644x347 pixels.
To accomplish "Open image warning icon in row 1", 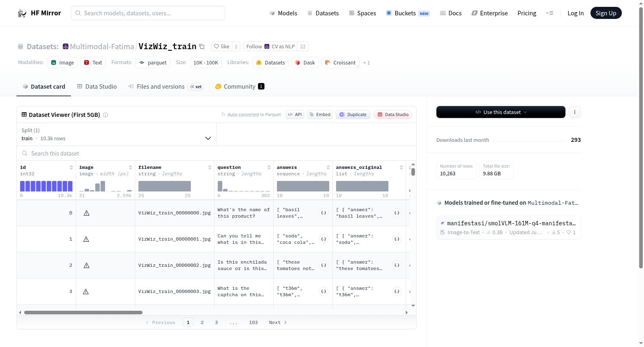I will pyautogui.click(x=86, y=239).
